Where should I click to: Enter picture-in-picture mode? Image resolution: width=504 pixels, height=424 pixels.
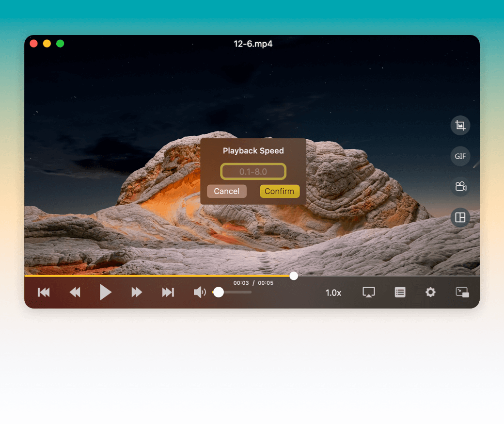pos(462,292)
